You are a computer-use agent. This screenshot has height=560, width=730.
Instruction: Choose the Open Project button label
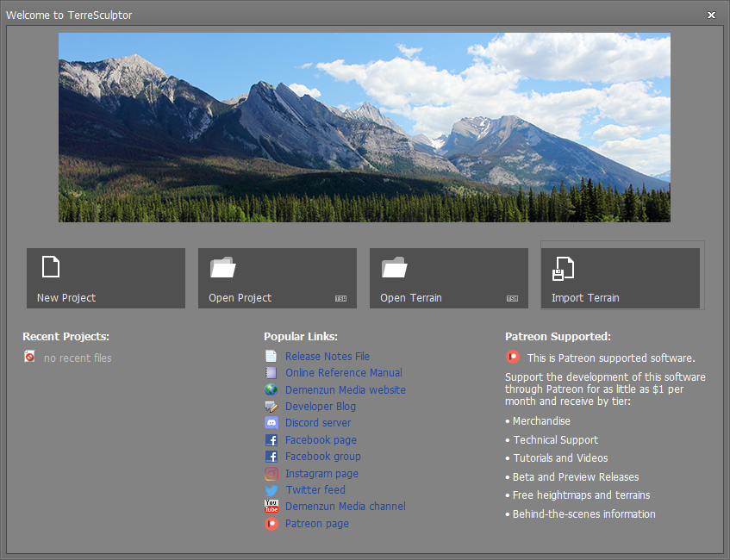(x=240, y=298)
